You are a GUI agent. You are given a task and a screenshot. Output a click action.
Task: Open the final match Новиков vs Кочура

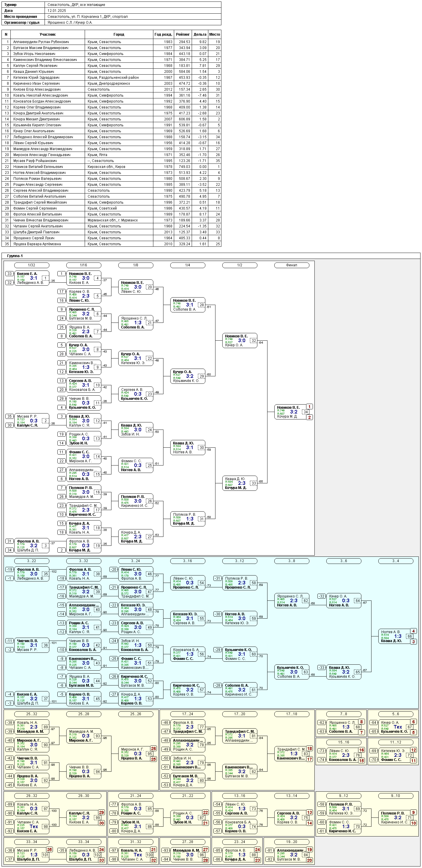pos(290,412)
